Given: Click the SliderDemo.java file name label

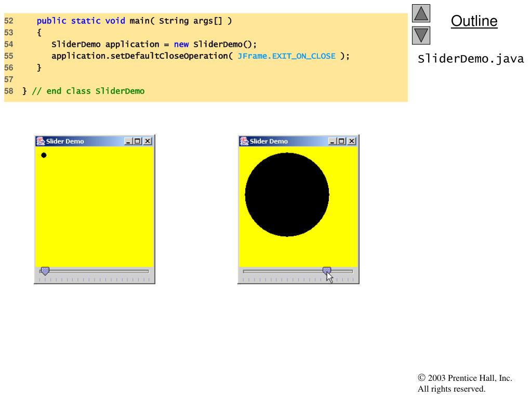Looking at the screenshot, I should [x=471, y=59].
